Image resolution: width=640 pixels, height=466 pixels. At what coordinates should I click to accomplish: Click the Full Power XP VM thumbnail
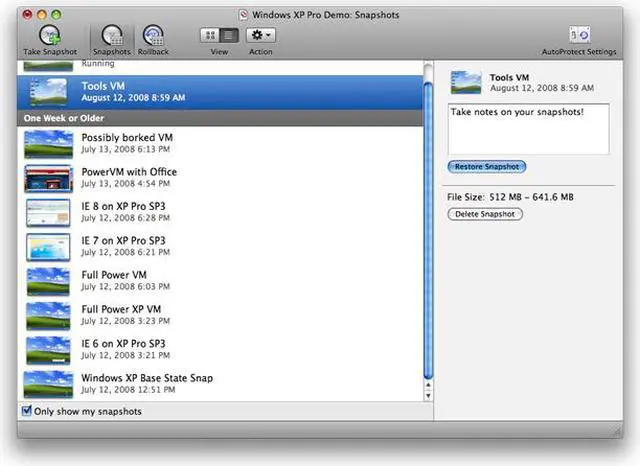48,316
